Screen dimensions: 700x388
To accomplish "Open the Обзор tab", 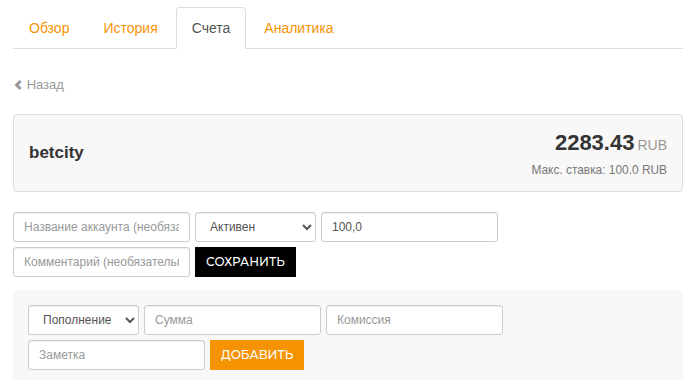I will click(x=49, y=28).
